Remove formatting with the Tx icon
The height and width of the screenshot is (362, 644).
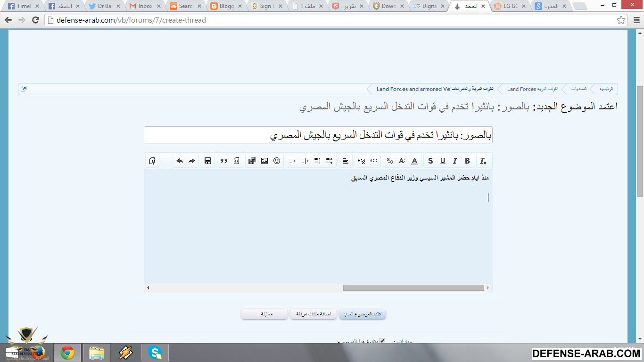[x=483, y=161]
